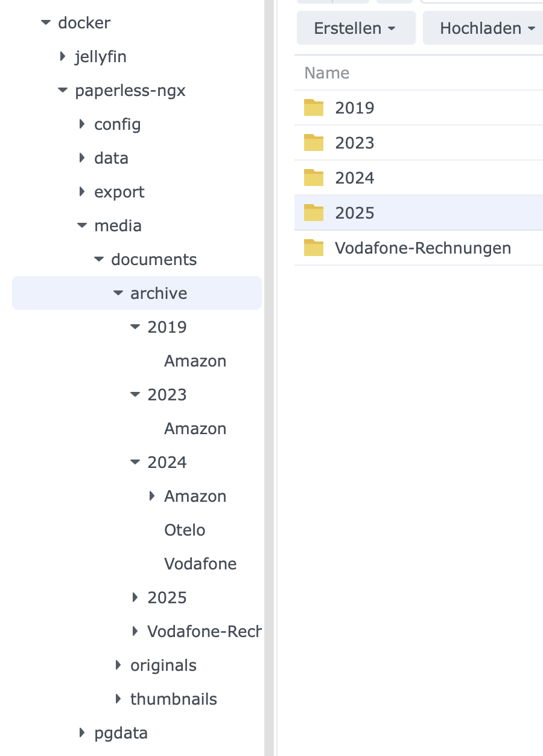Select Vodafone folder under 2024
This screenshot has height=756, width=543.
pyautogui.click(x=200, y=564)
